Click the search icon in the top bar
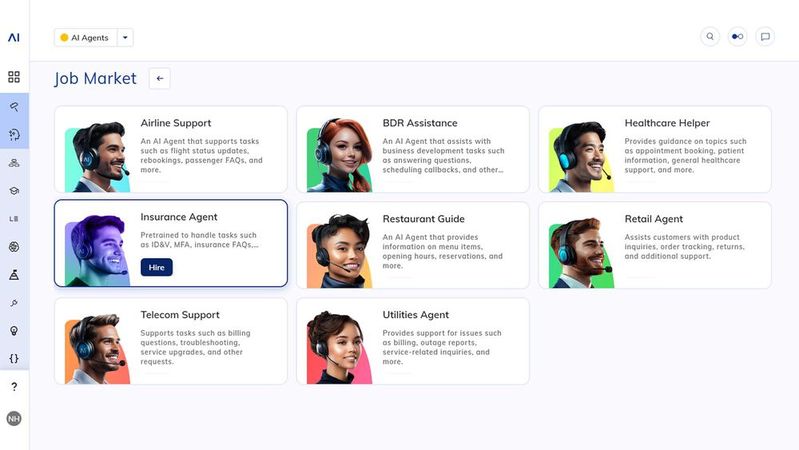The height and width of the screenshot is (450, 799). (x=710, y=37)
